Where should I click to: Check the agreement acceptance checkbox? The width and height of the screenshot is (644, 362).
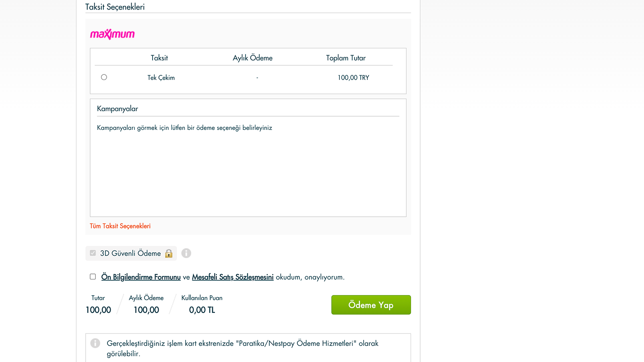tap(93, 277)
